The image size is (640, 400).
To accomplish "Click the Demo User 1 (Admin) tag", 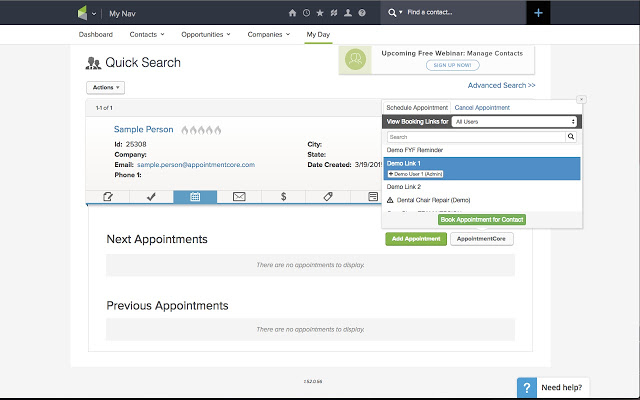I will (416, 174).
